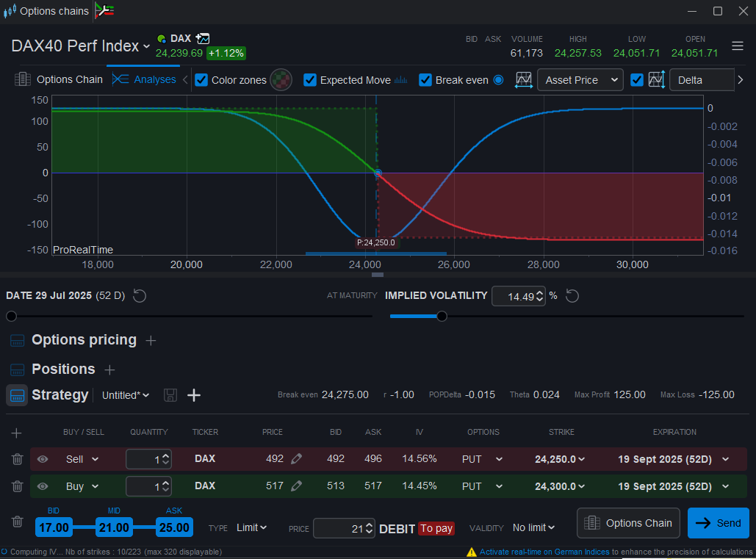Screen dimensions: 756x559
Task: Click the Options chains window icon
Action: pyautogui.click(x=10, y=10)
